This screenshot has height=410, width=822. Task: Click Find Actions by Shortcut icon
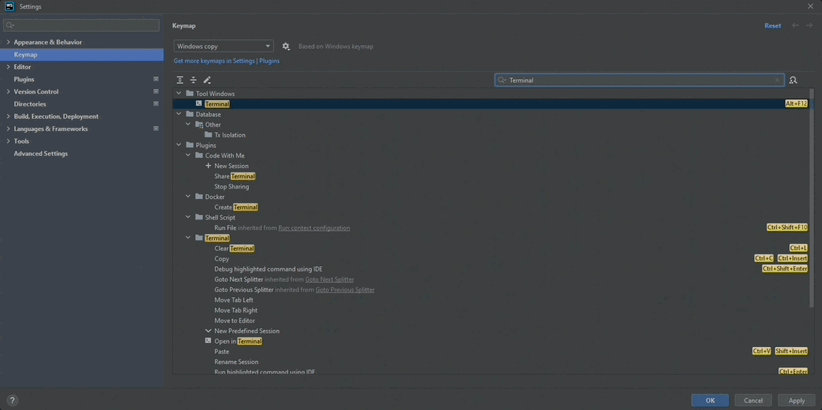tap(793, 80)
